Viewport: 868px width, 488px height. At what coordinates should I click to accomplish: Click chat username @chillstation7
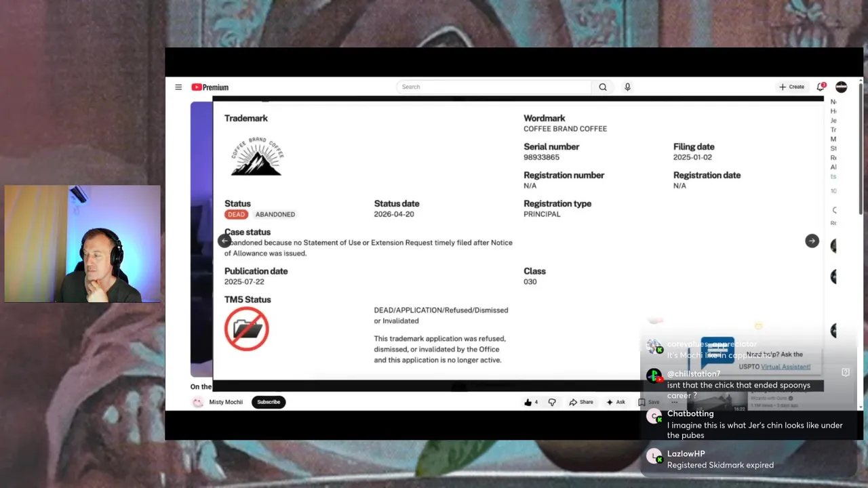coord(694,373)
